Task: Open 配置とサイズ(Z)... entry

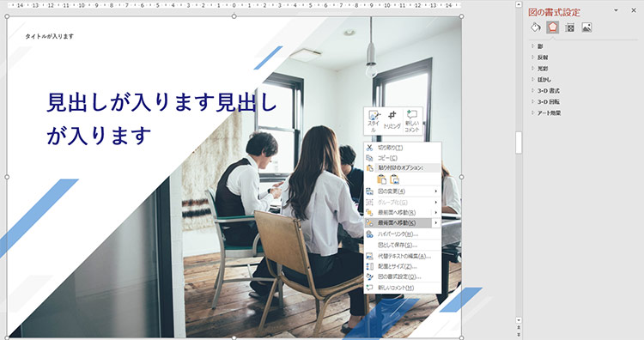Action: click(x=403, y=266)
